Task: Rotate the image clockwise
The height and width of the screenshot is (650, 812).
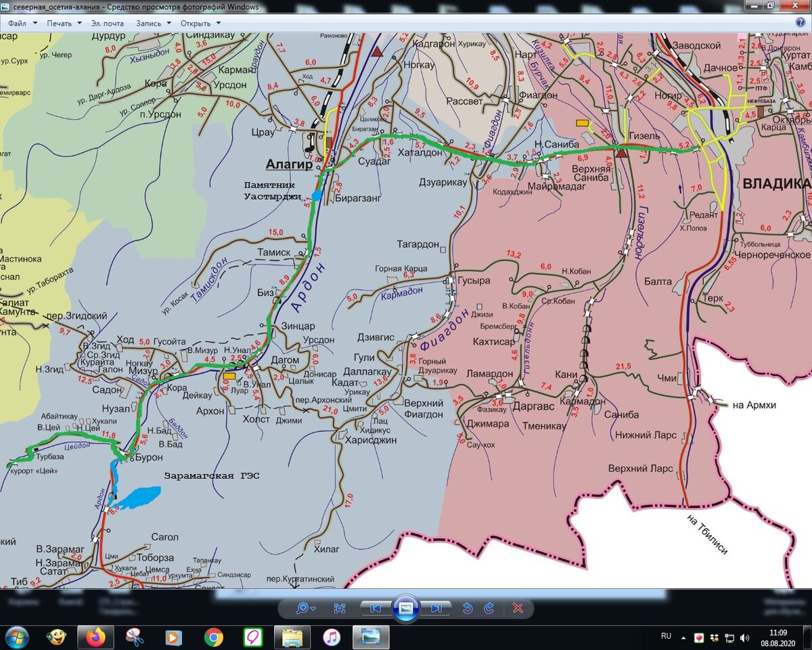Action: point(489,608)
